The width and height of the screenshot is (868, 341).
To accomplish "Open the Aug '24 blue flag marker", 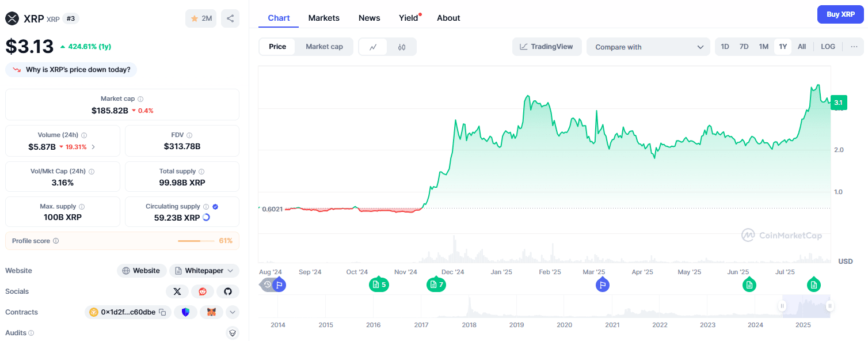I will [x=279, y=285].
